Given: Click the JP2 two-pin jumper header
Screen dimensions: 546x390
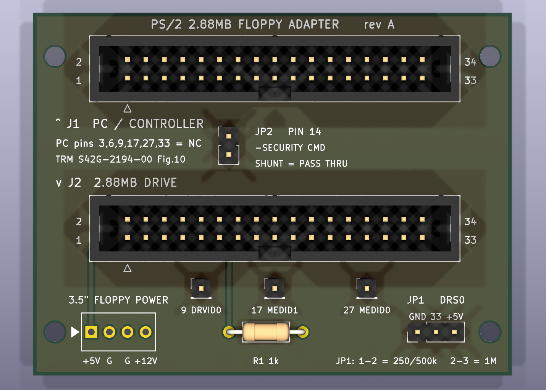Looking at the screenshot, I should coord(228,146).
